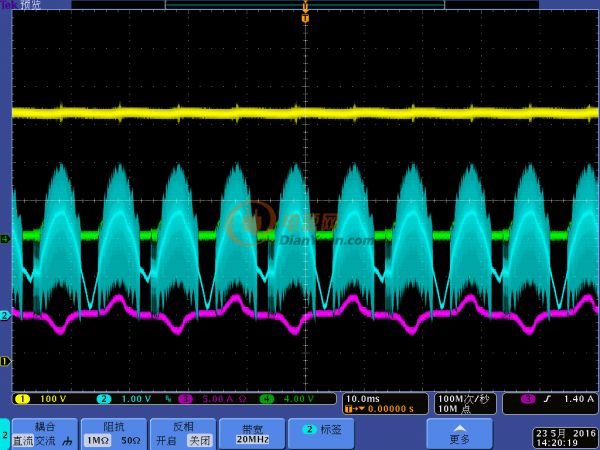Click the bandwidth limit Bw icon beside channel 2

point(168,399)
